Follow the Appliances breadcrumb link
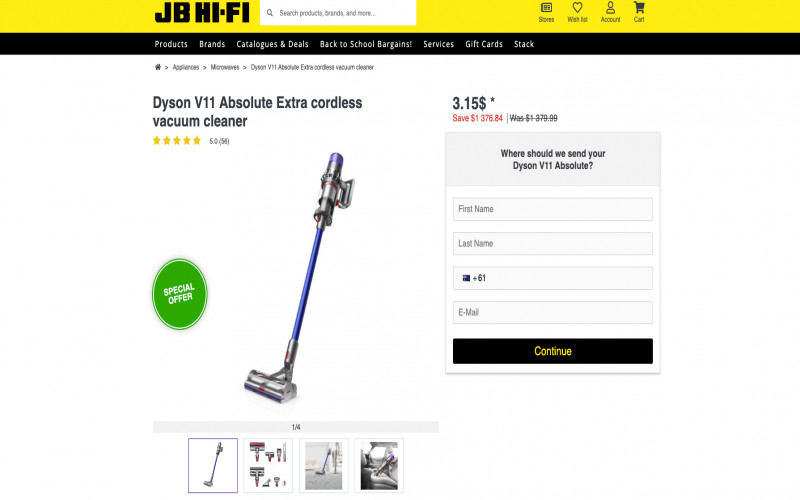The height and width of the screenshot is (500, 800). (186, 67)
